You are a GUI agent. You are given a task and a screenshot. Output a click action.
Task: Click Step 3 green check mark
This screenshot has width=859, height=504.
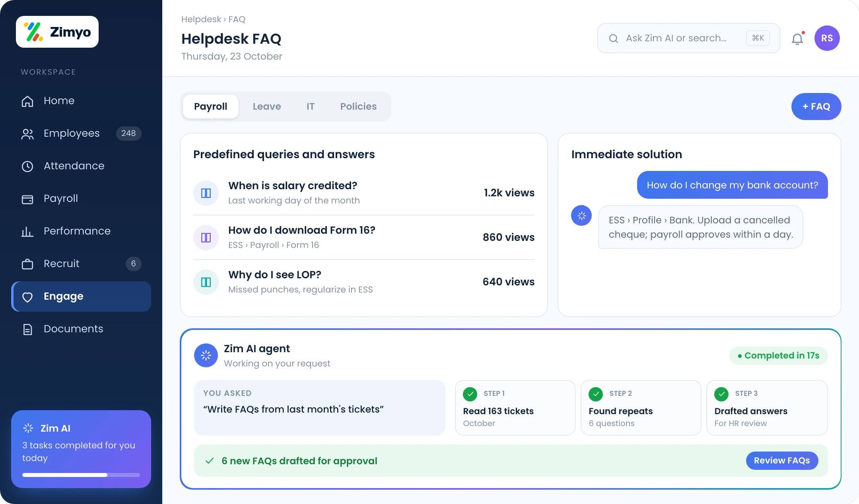(722, 394)
